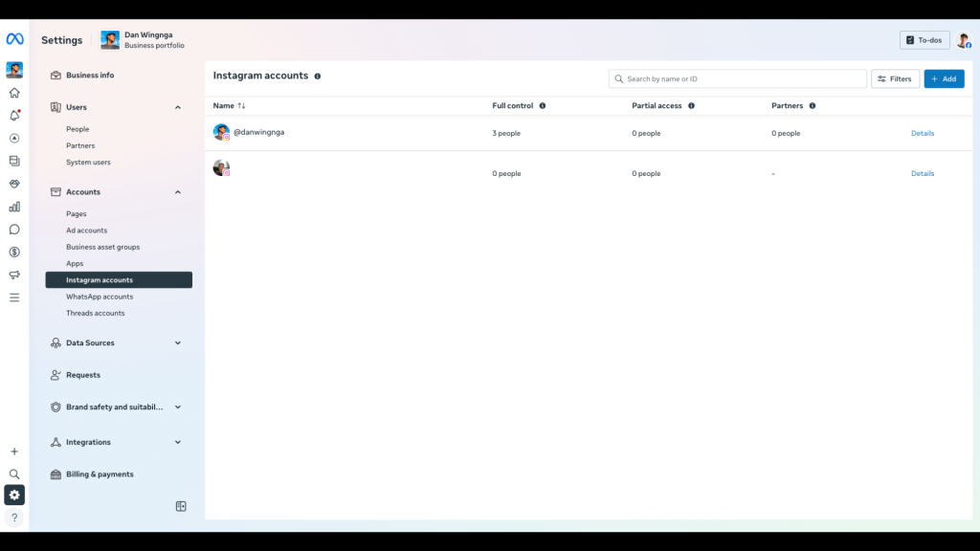Click the Meta logo
This screenshot has width=980, height=551.
click(14, 39)
